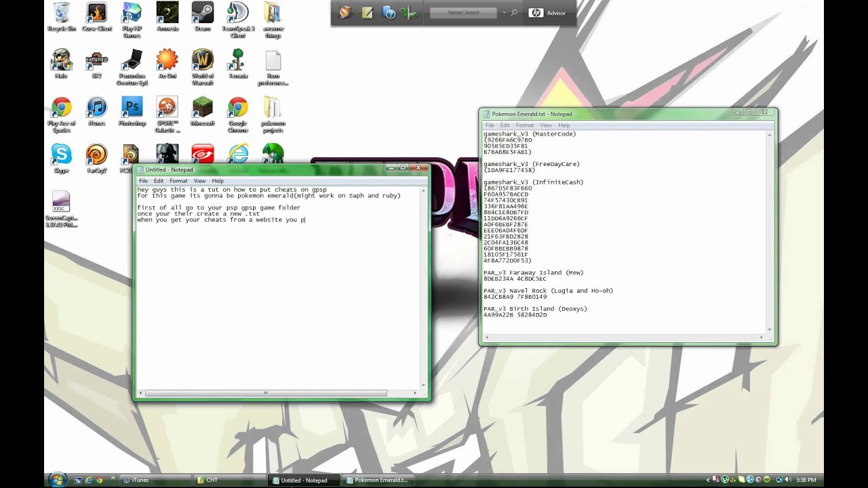This screenshot has height=488, width=868.
Task: Click scroll up arrow in Pokemon Emerald Notepad
Action: tap(770, 134)
